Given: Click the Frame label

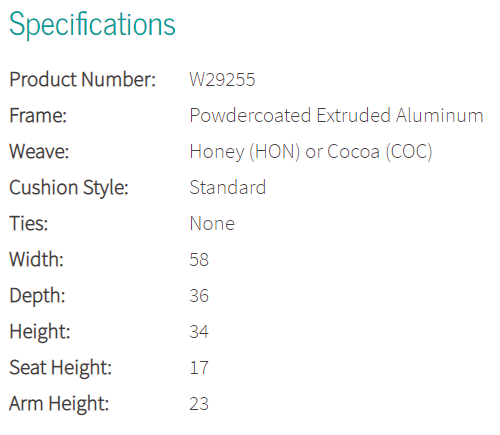Looking at the screenshot, I should point(38,115).
